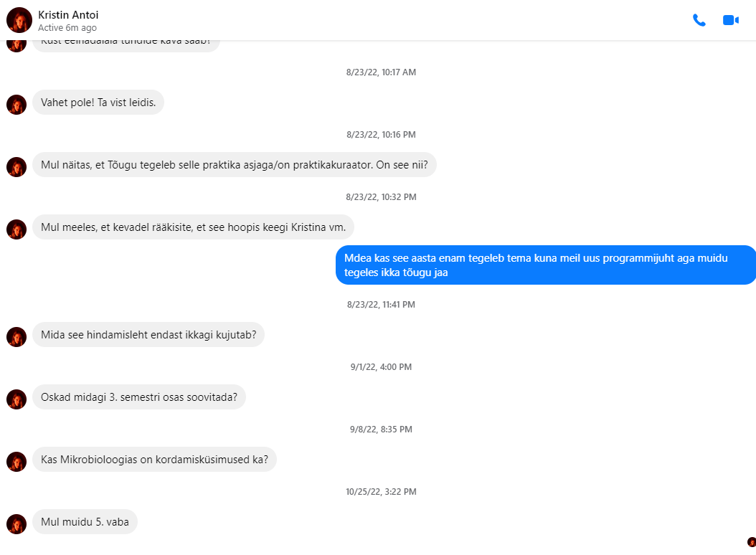
Task: Select message 'Mul muidu 5. vaba'
Action: click(85, 522)
